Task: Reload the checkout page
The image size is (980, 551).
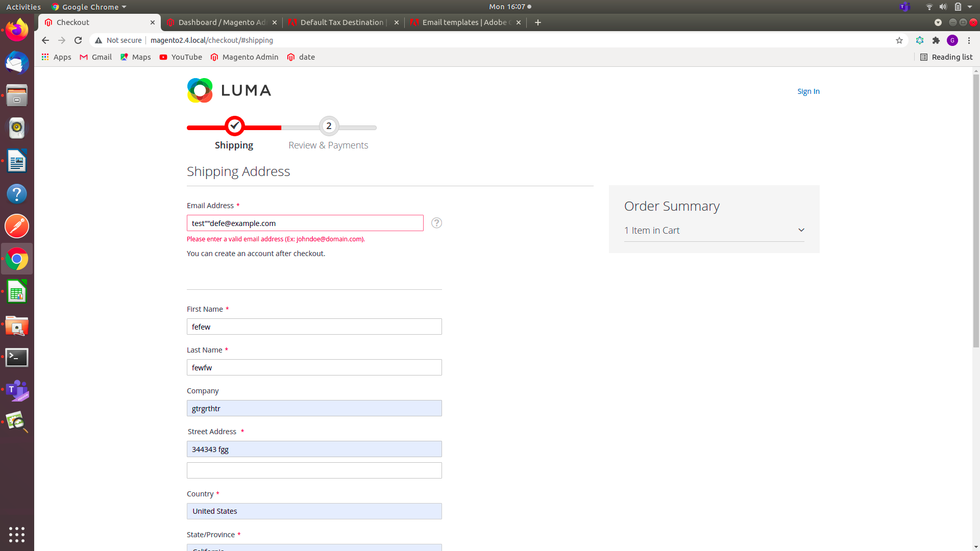Action: click(x=78, y=40)
